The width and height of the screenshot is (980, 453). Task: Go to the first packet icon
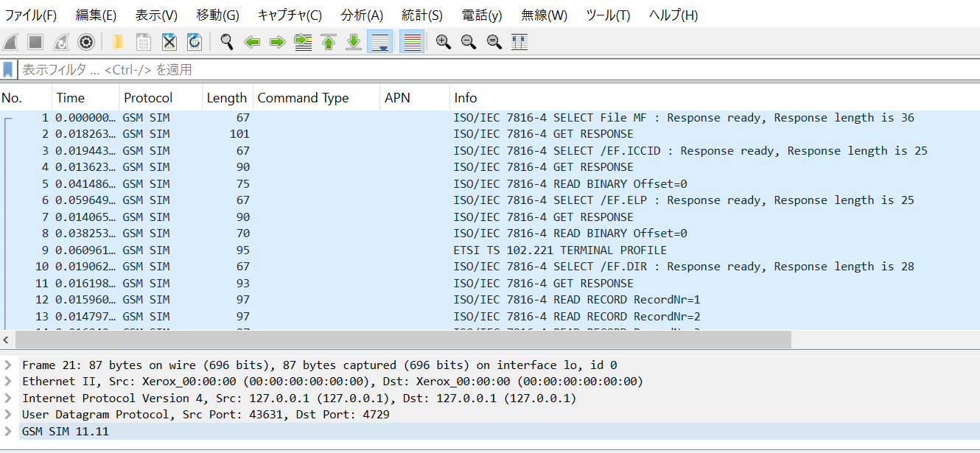pyautogui.click(x=329, y=43)
